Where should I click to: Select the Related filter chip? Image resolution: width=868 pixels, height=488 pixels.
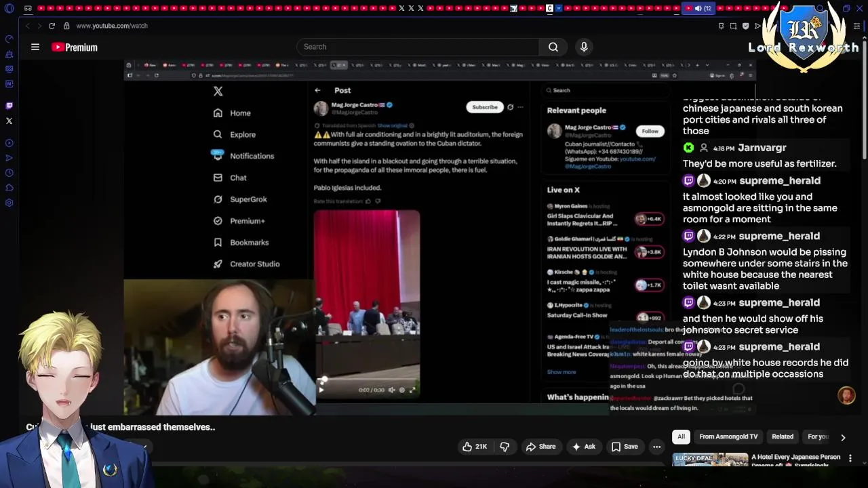(782, 436)
